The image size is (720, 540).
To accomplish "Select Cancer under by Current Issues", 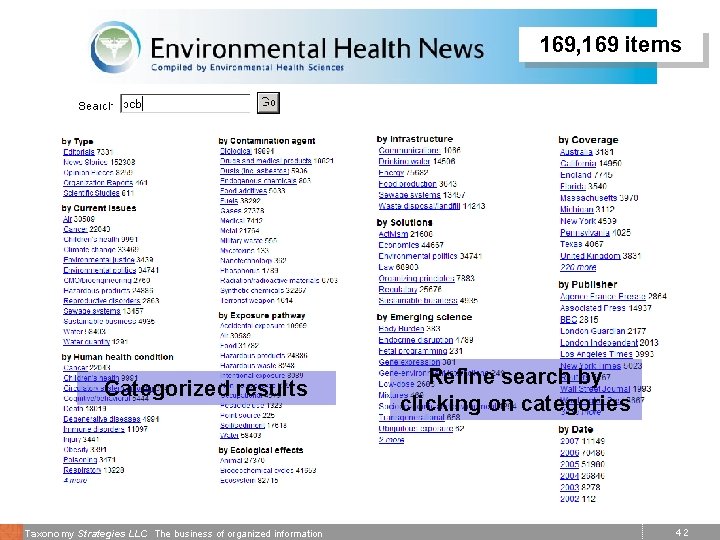I will click(75, 229).
